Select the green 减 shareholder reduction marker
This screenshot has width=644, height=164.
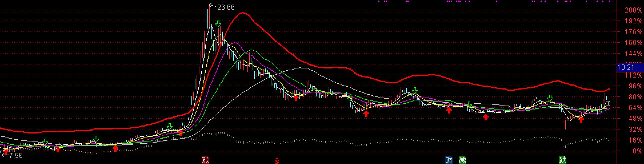pyautogui.click(x=462, y=160)
